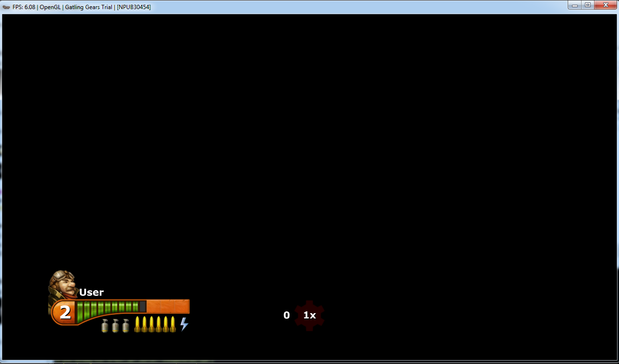Click the score value "0"
The image size is (619, 364).
[286, 315]
